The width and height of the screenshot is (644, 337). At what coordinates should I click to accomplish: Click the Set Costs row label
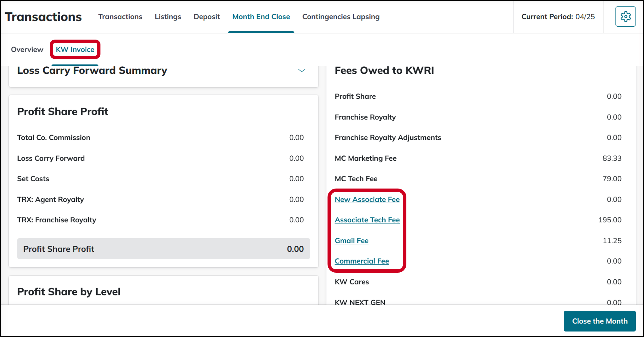(x=33, y=179)
